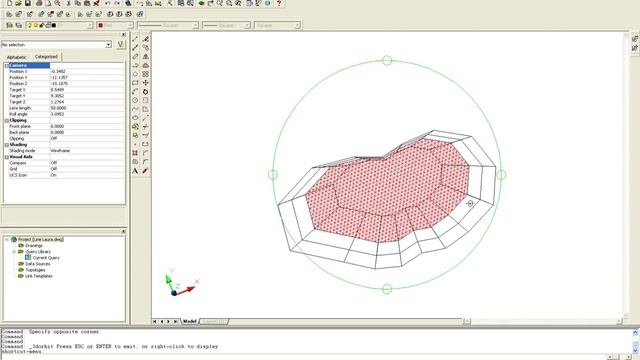
Task: Click the Undo arrow icon
Action: click(108, 3)
